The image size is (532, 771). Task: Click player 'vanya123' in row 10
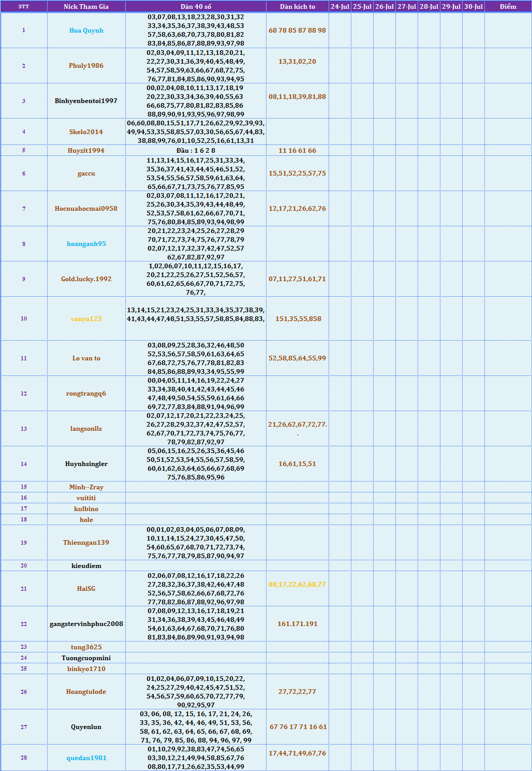[86, 319]
